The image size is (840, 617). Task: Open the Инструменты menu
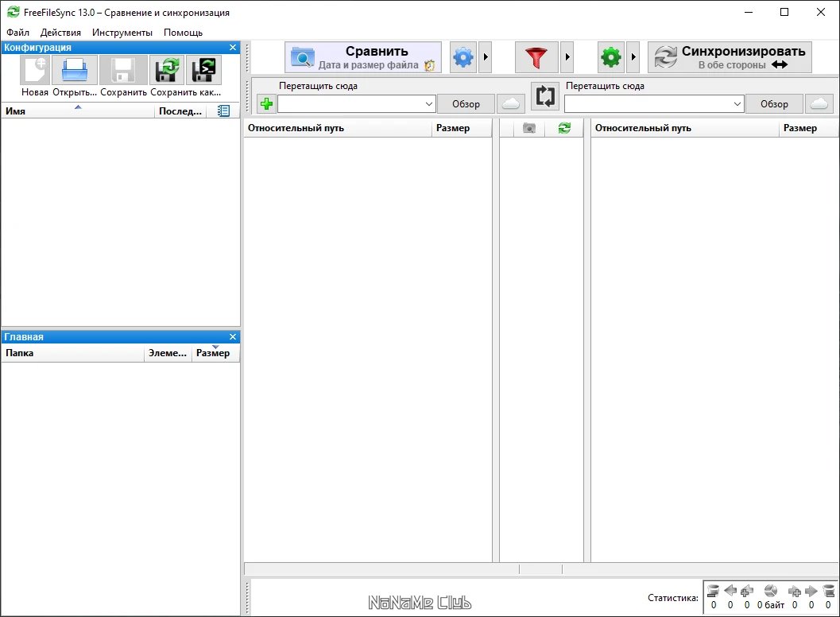(x=122, y=33)
